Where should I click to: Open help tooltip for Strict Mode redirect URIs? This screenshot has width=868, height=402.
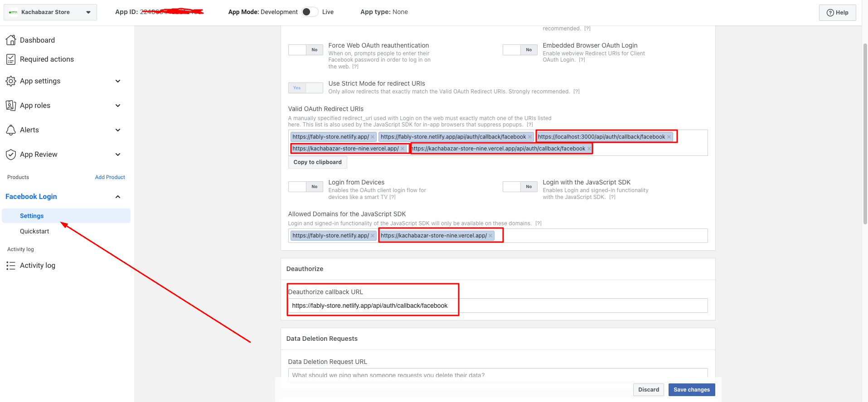point(577,92)
